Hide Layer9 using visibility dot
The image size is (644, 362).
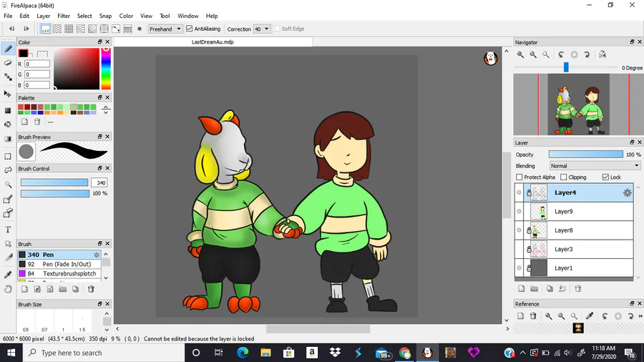click(519, 211)
